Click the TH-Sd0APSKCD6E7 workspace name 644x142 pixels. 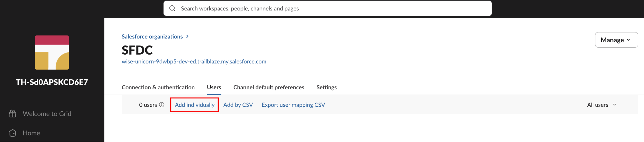[x=52, y=82]
